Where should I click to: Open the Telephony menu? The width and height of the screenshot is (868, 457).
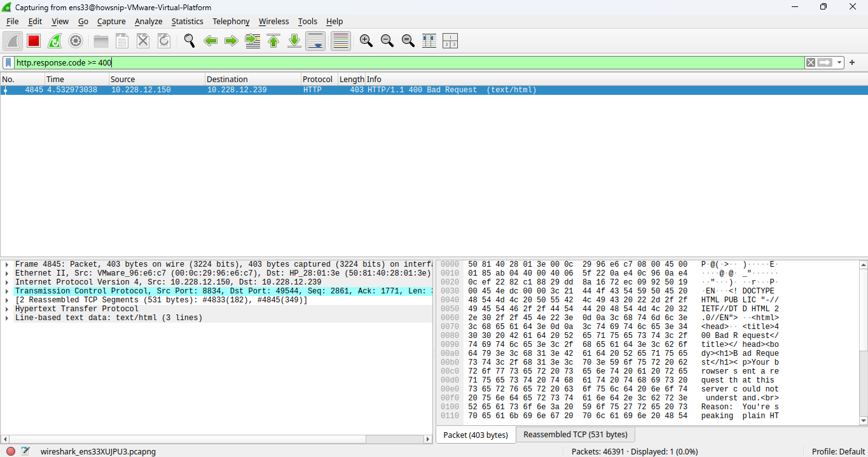pos(231,21)
